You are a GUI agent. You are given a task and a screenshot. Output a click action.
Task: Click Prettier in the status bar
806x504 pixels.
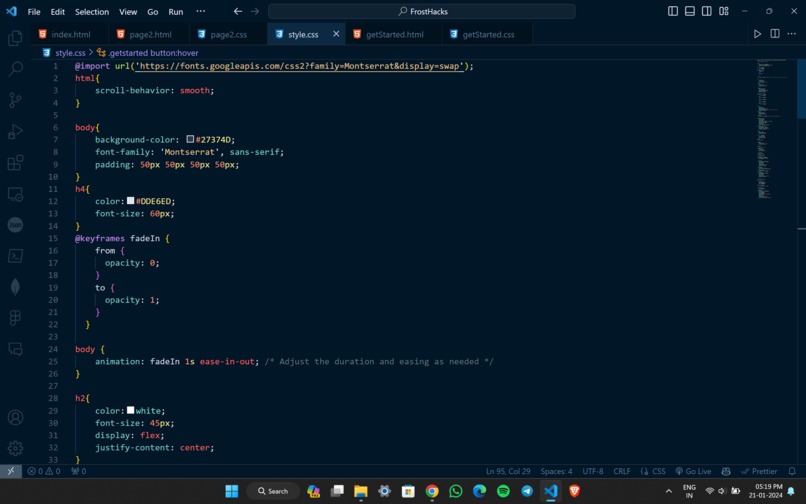coord(759,471)
